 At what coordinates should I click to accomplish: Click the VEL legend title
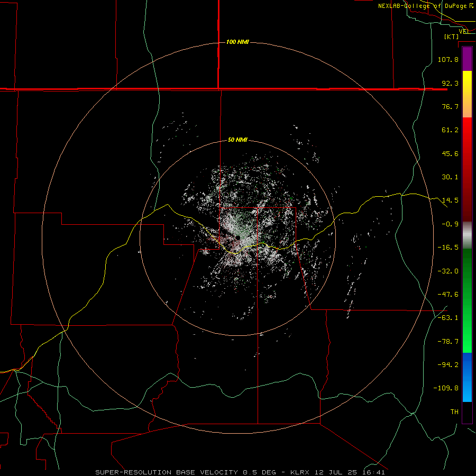tap(464, 31)
